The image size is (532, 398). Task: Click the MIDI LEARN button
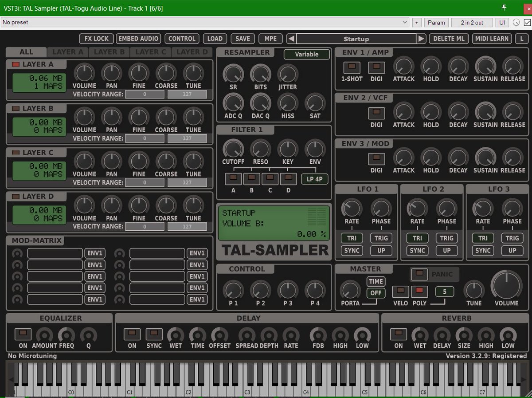[x=492, y=39]
